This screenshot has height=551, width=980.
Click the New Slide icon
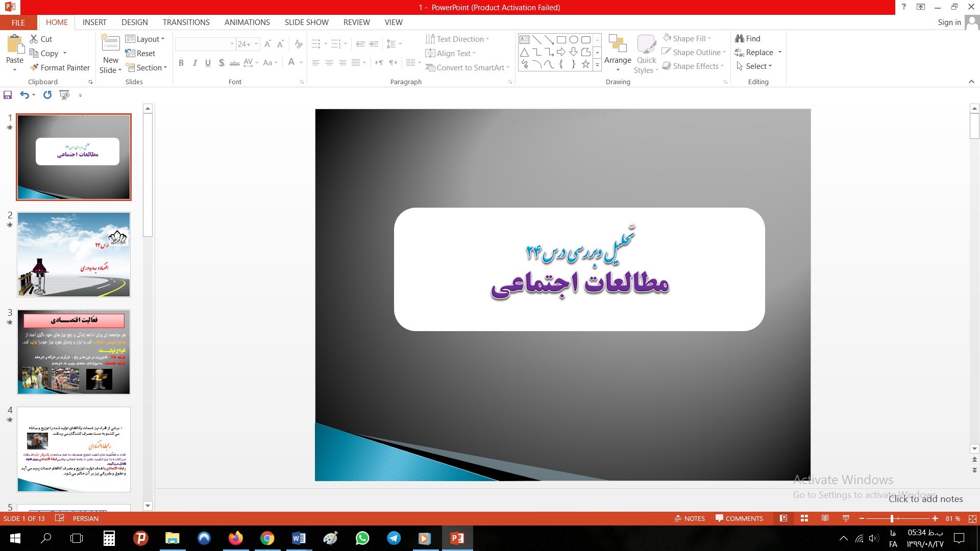click(110, 44)
